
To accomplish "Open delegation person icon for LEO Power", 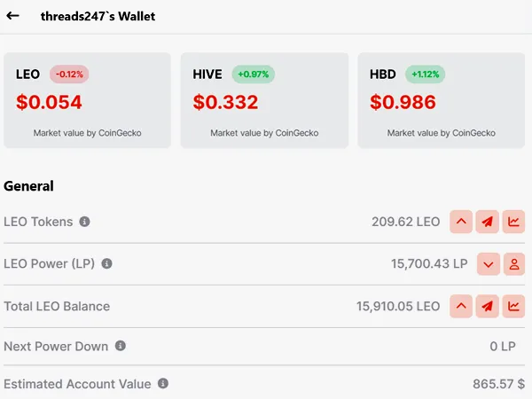I will 514,264.
